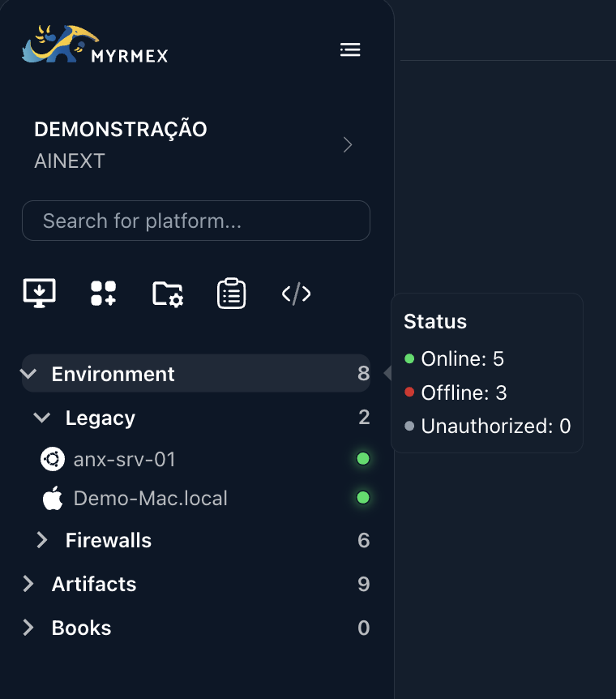Collapse the Environment section

coord(28,374)
